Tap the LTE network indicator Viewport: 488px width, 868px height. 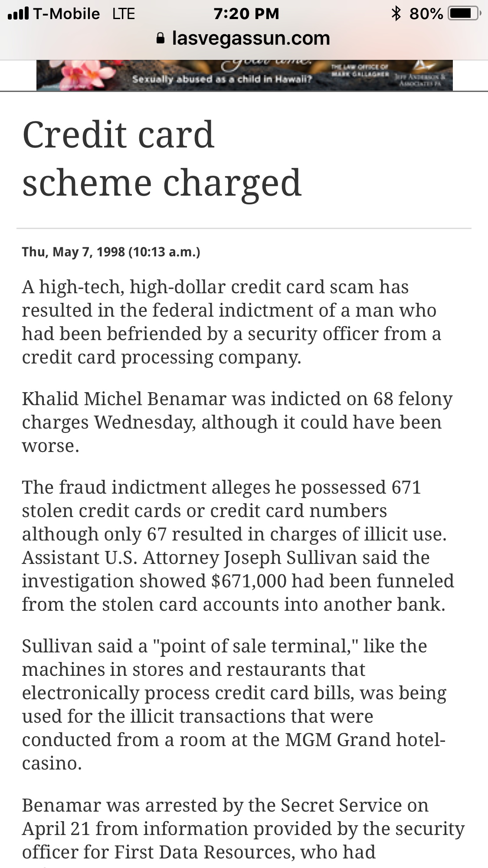(124, 14)
